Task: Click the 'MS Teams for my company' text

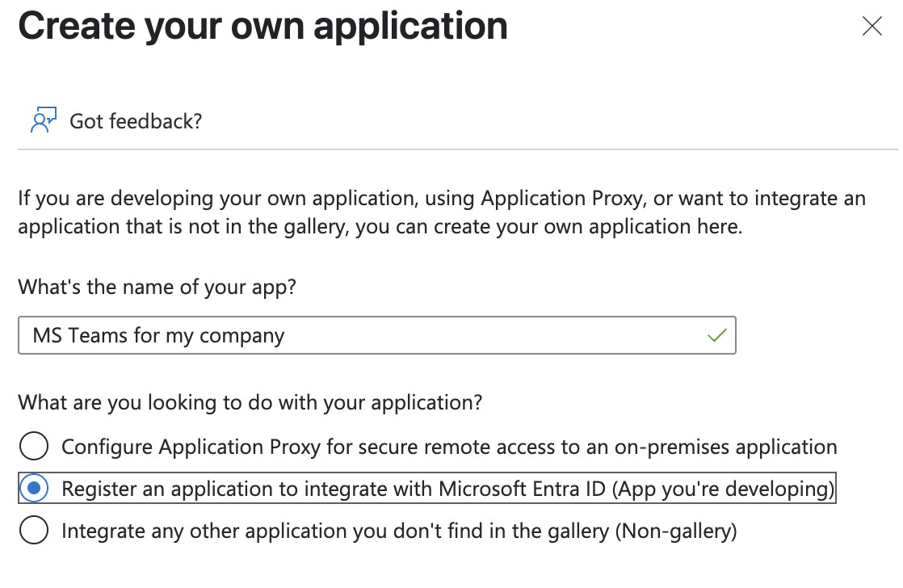Action: click(158, 335)
